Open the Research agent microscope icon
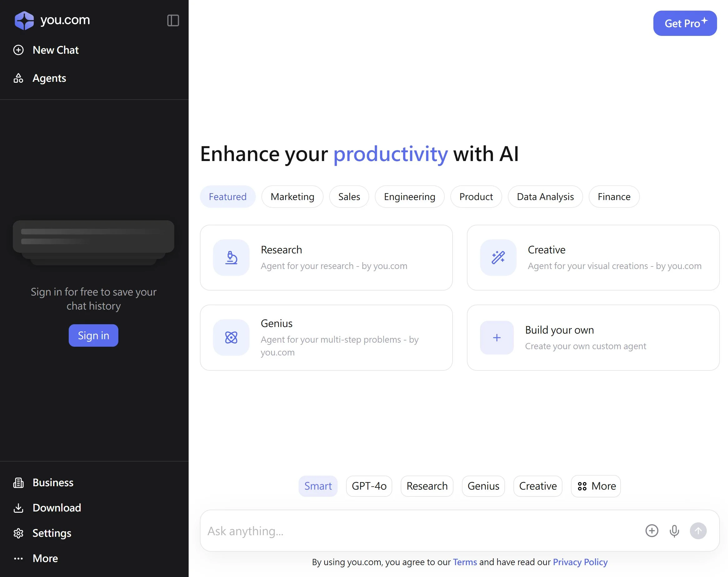 (x=231, y=258)
